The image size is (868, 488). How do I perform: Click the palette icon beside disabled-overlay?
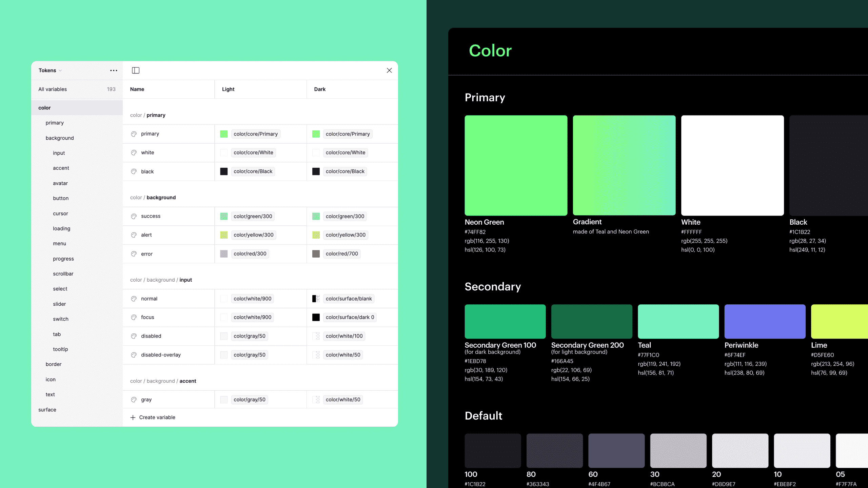(134, 355)
